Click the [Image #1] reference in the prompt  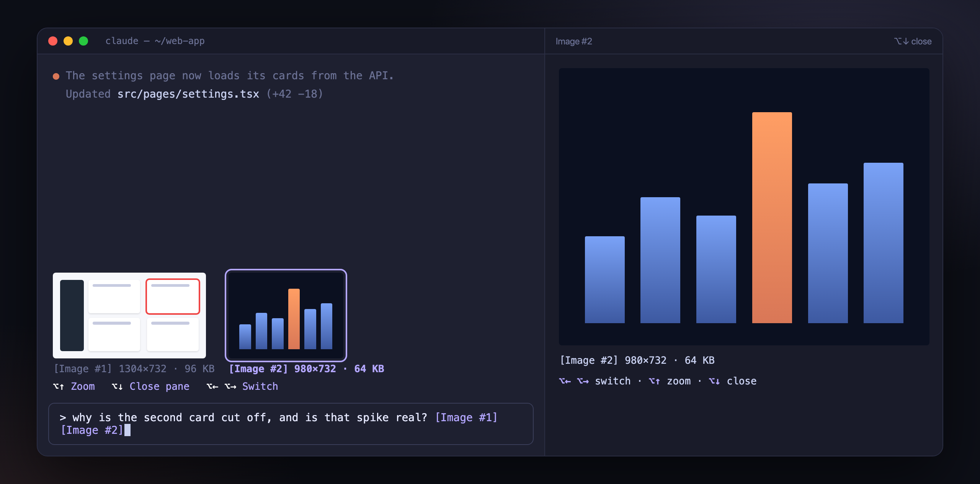(466, 417)
